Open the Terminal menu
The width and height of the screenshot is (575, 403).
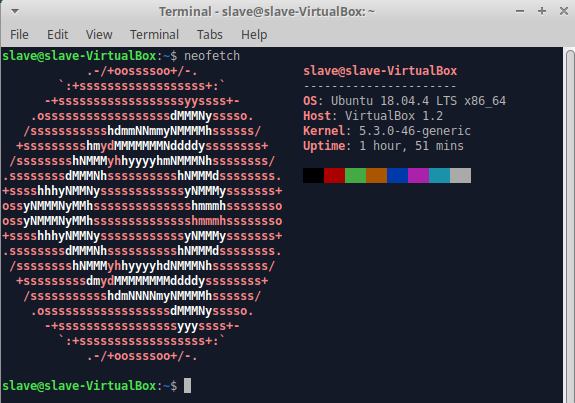(154, 35)
